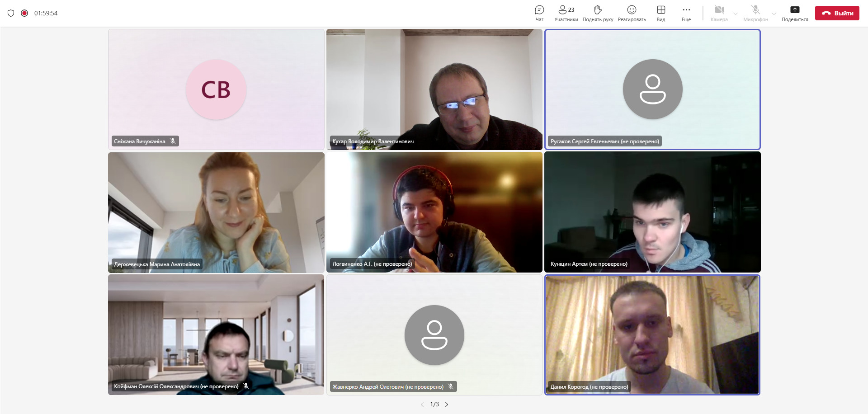The width and height of the screenshot is (868, 414).
Task: Show the participants list
Action: (566, 13)
